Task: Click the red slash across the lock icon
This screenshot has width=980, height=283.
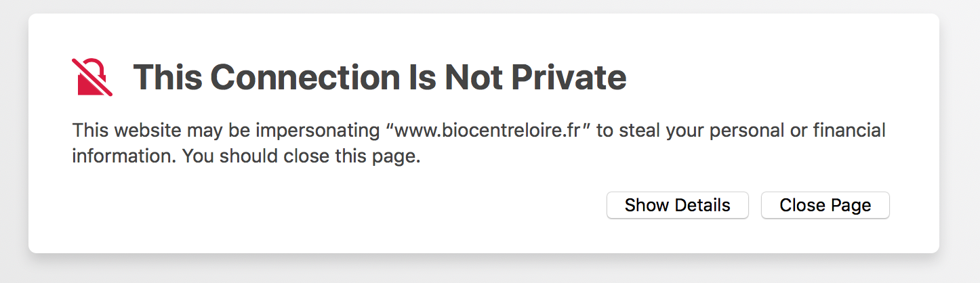Action: click(92, 77)
